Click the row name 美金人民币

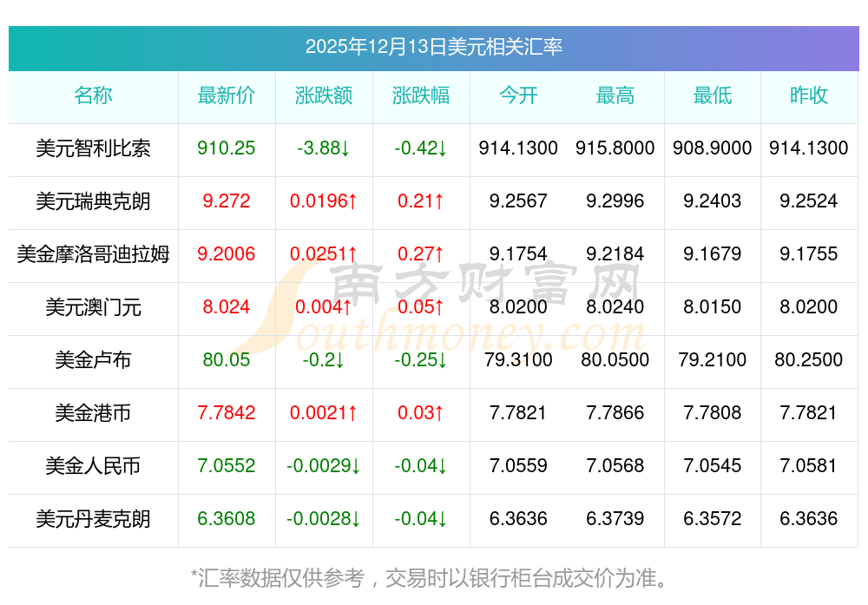(93, 466)
